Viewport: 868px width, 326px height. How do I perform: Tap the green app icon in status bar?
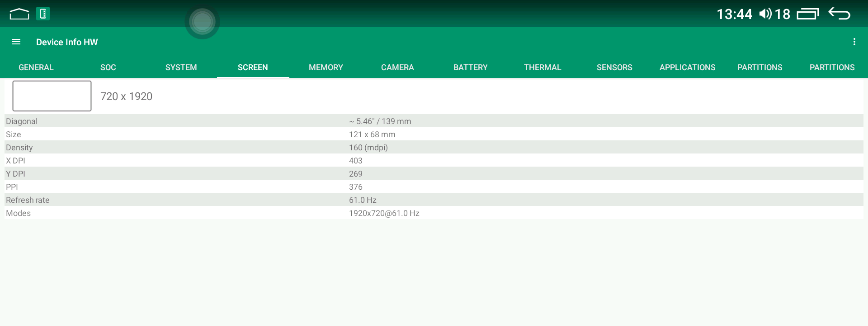(43, 14)
